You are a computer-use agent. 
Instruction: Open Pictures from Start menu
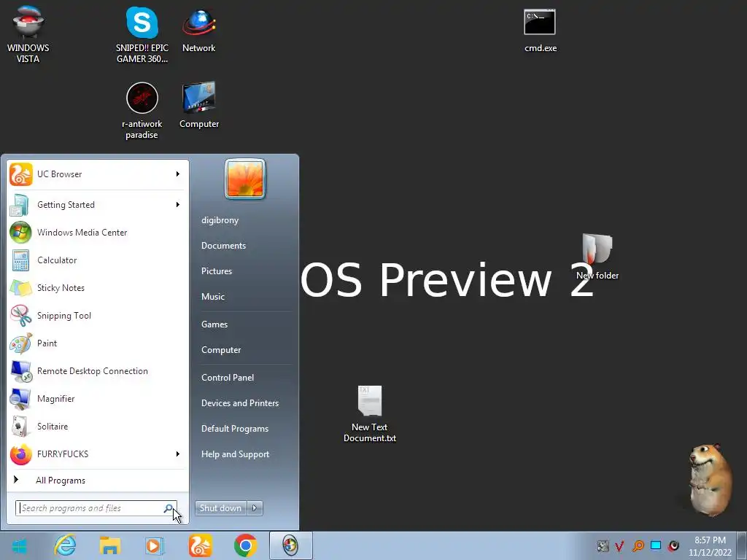(217, 271)
